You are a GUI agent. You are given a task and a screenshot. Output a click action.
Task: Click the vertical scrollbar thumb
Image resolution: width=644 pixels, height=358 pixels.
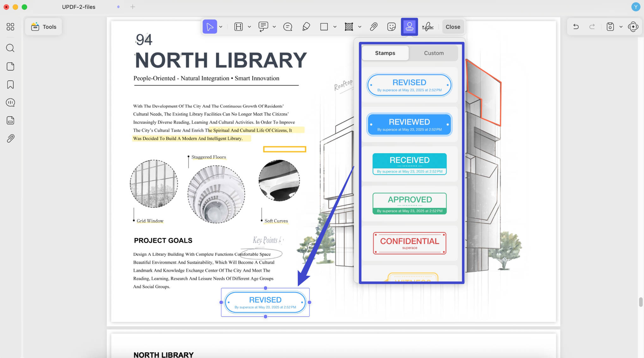(x=641, y=302)
